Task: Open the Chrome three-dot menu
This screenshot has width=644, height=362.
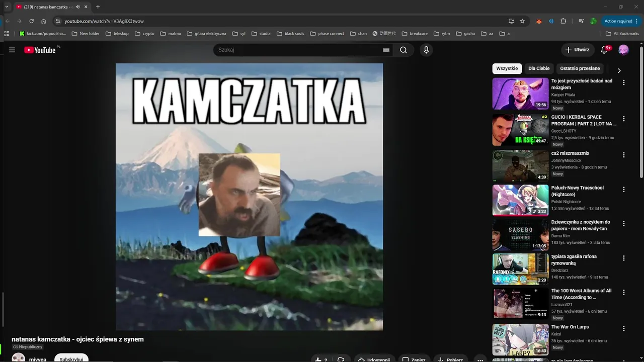Action: tap(637, 21)
